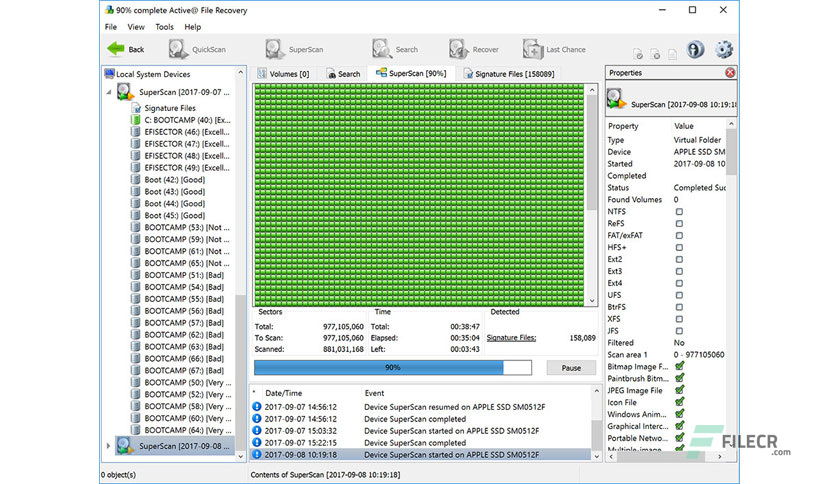This screenshot has height=484, width=836.
Task: Select BOOTCAMP (53:) volume icon
Action: (135, 227)
